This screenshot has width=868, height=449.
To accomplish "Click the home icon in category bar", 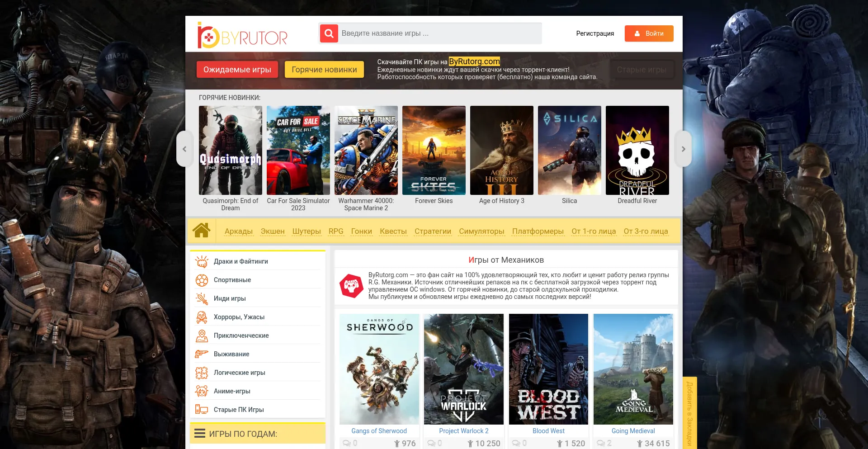I will pyautogui.click(x=202, y=231).
